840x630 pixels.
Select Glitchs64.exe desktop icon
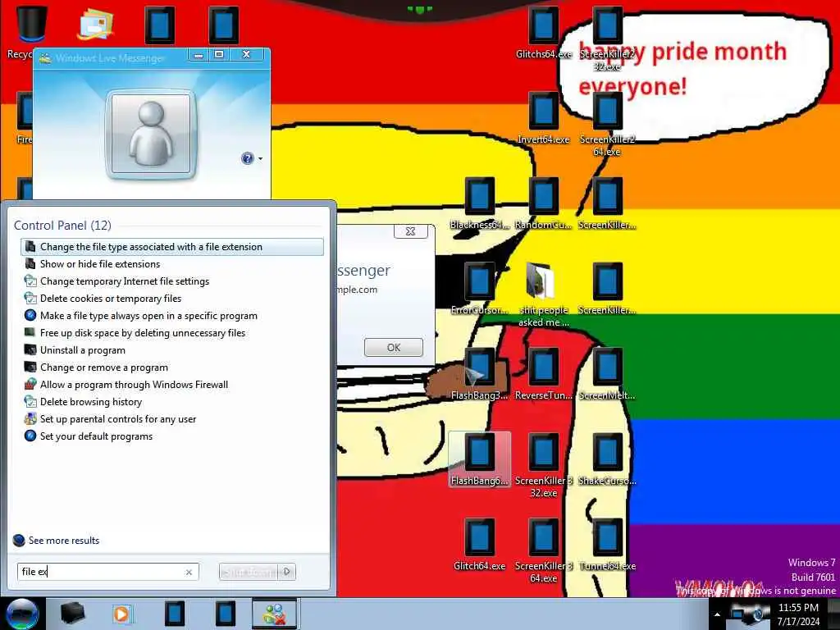pos(544,32)
